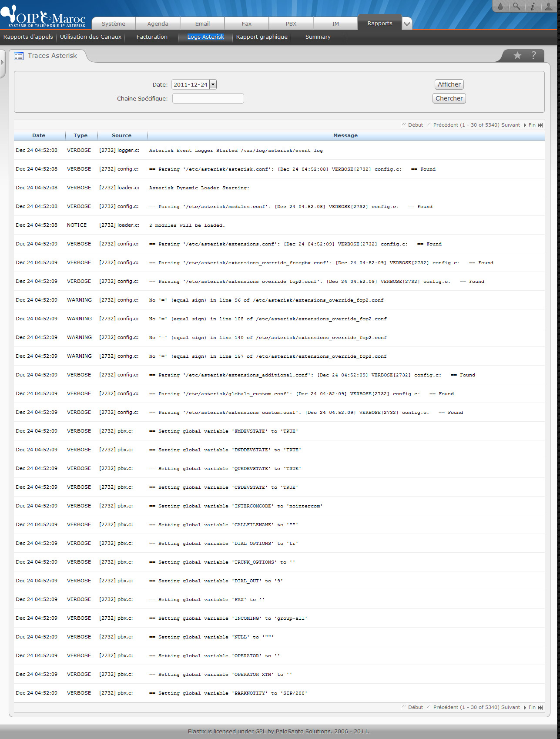Click the Traces Asterisk list icon
Screen dimensions: 560x739
coord(19,56)
